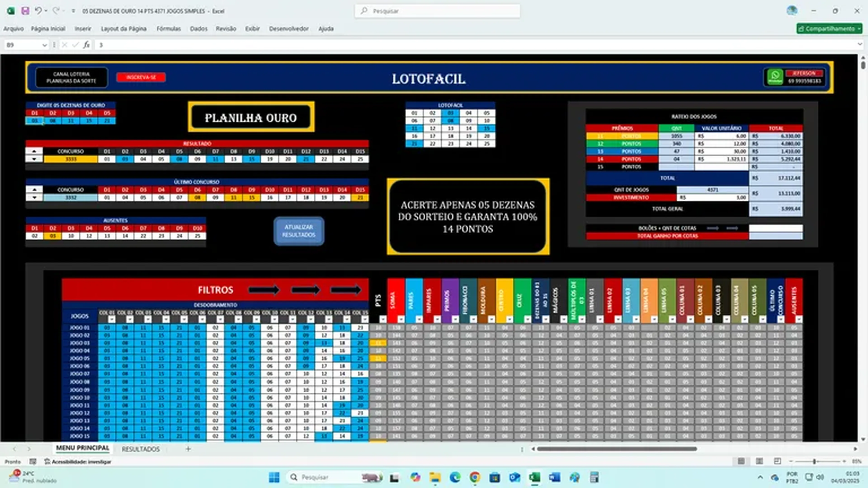Image resolution: width=868 pixels, height=488 pixels.
Task: Click the Excel logo in title bar
Action: [x=11, y=11]
